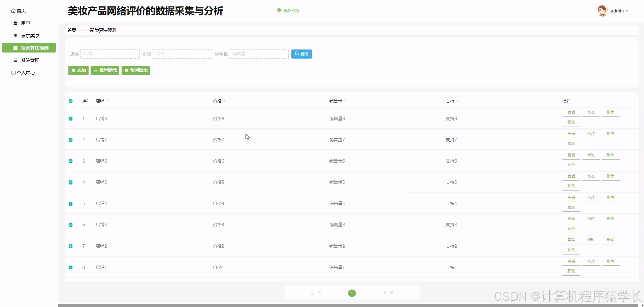Click 查看 for row 店铺8
Viewport: 644px width, 307px height.
point(571,112)
